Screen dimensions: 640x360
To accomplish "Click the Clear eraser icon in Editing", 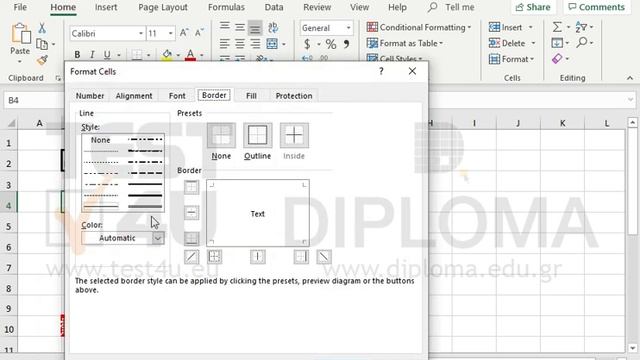I will pos(557,59).
